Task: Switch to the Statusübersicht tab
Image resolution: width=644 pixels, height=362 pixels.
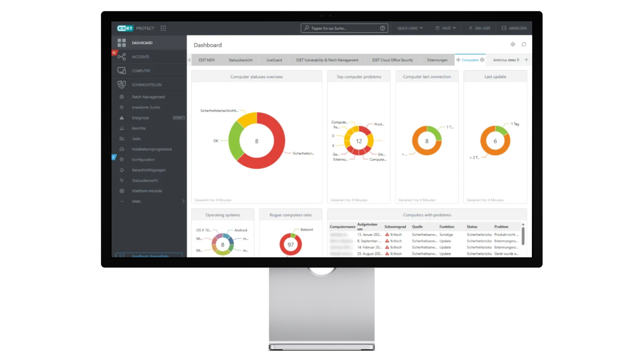Action: click(x=240, y=60)
